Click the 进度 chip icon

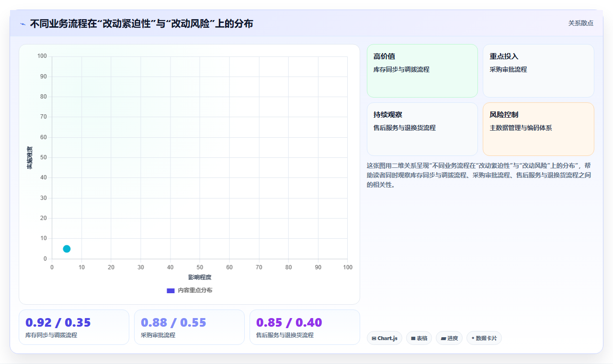click(x=443, y=338)
